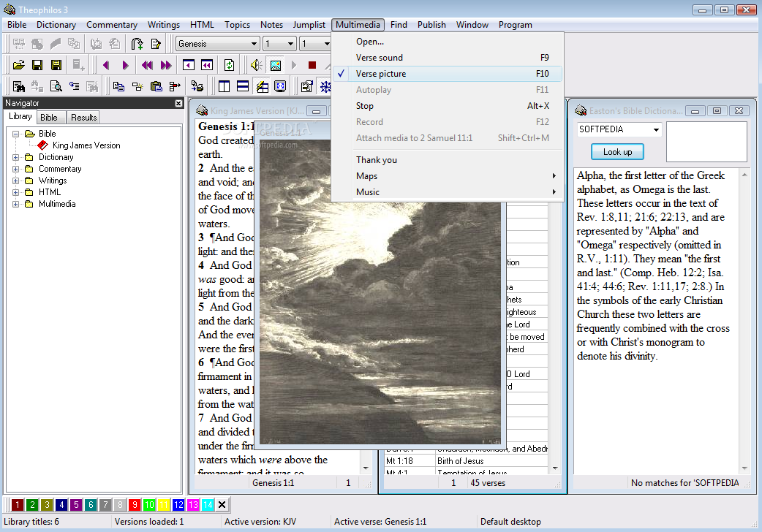Click the boxed single left arrow icon
Viewport: 762px width, 532px height.
coord(189,65)
